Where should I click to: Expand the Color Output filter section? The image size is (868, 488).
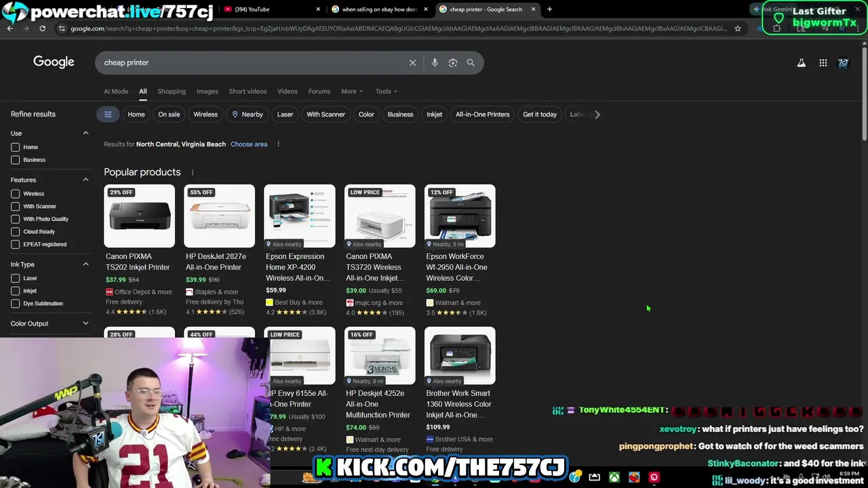[x=85, y=323]
